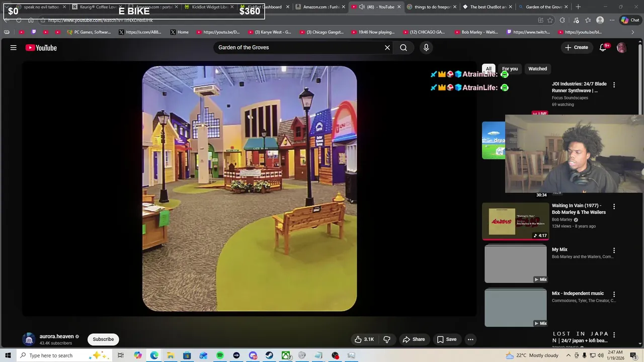644x362 pixels.
Task: Open options menu for Mix - Independent music
Action: click(614, 294)
